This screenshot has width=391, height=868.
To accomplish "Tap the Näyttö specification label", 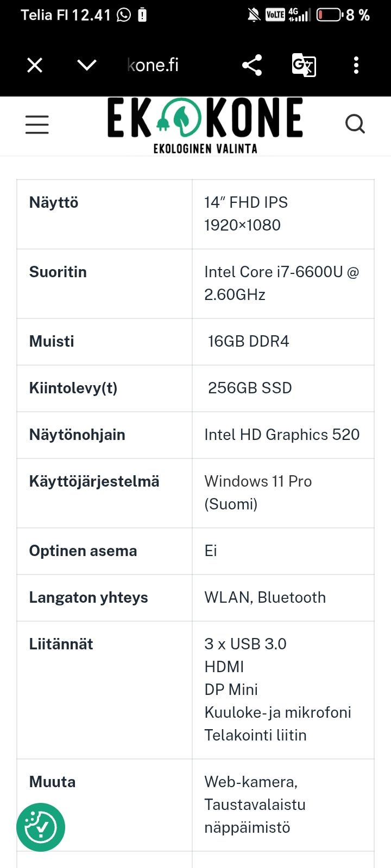I will (x=54, y=203).
